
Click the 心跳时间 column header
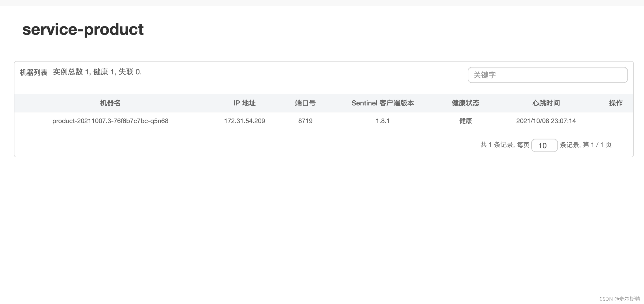(546, 103)
